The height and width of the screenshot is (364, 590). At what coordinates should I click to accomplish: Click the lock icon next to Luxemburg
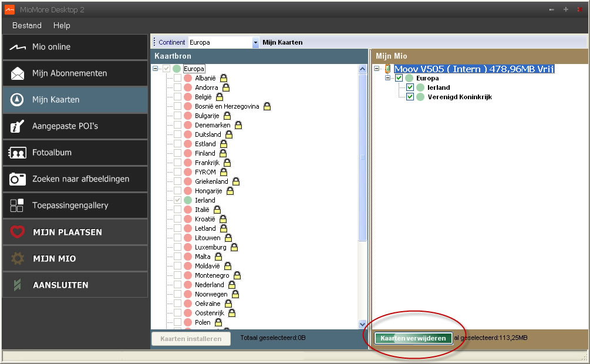(234, 247)
